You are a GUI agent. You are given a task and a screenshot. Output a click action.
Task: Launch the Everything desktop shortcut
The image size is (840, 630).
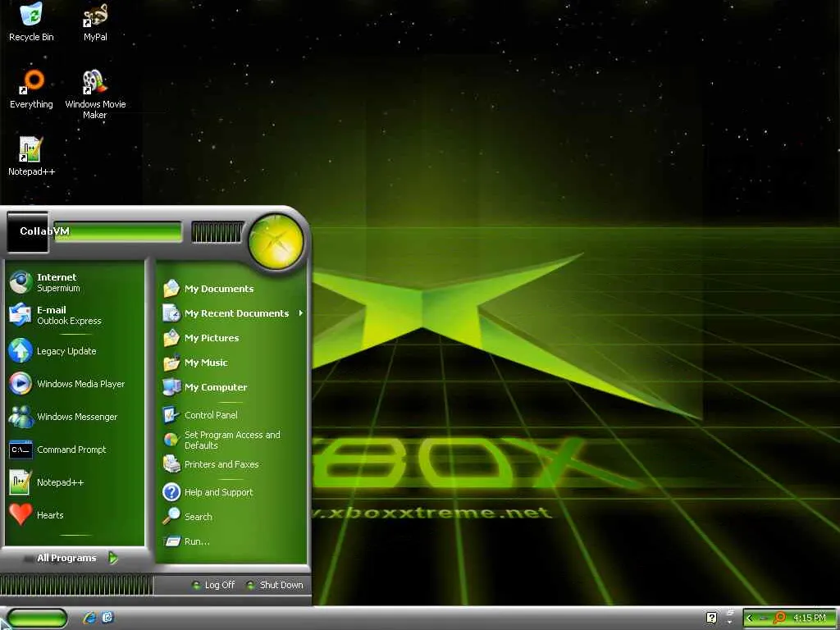tap(32, 89)
